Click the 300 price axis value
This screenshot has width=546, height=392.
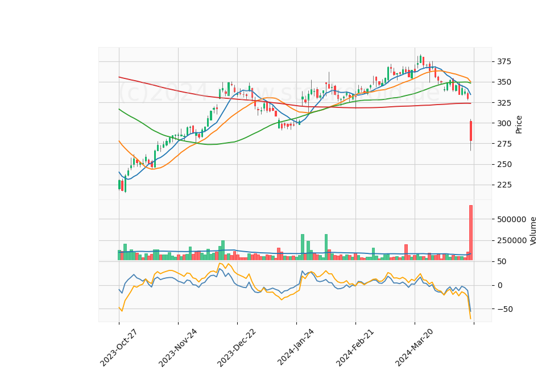(x=504, y=123)
